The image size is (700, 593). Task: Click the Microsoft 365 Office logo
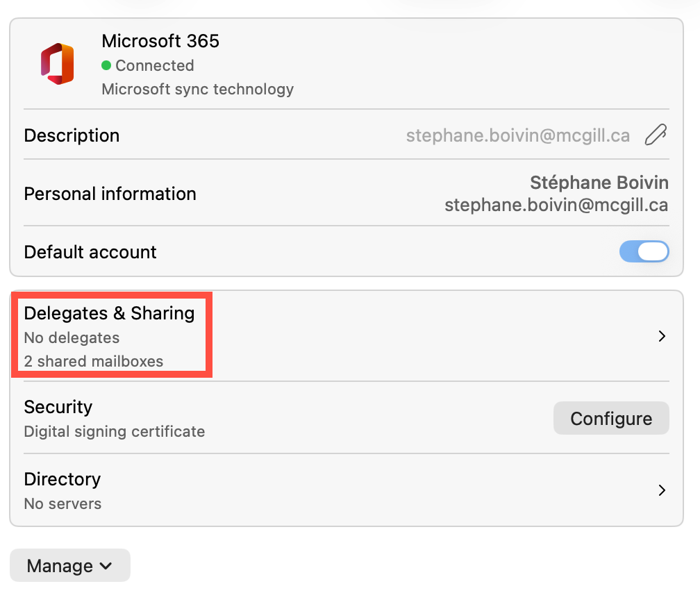pyautogui.click(x=57, y=64)
